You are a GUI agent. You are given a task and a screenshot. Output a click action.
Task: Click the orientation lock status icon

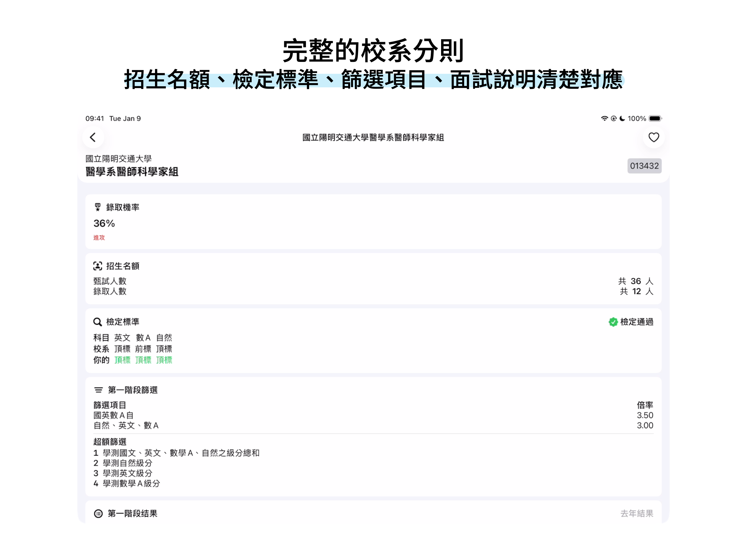click(x=614, y=119)
